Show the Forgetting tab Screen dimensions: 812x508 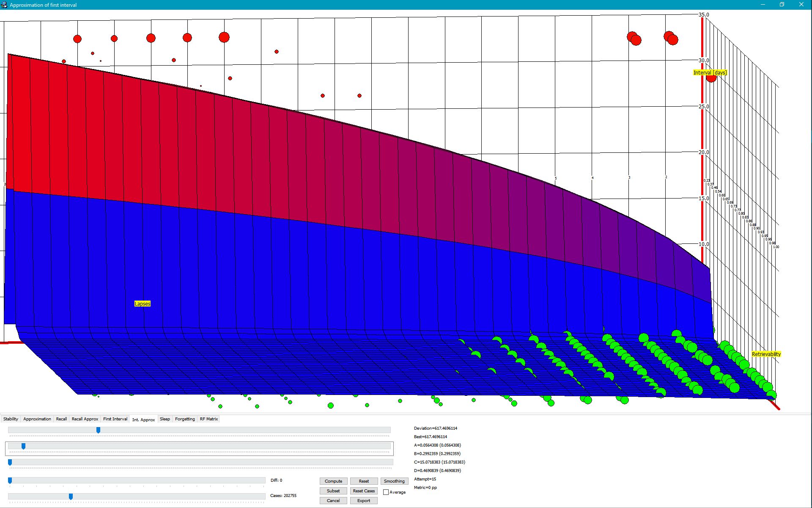pos(185,419)
